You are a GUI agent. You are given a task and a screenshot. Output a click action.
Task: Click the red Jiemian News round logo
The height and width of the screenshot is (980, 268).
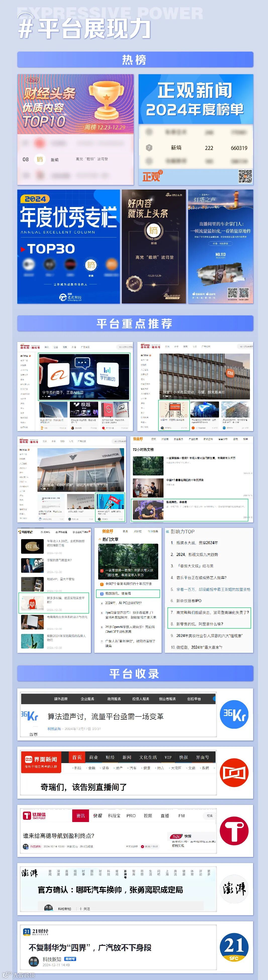tap(234, 773)
